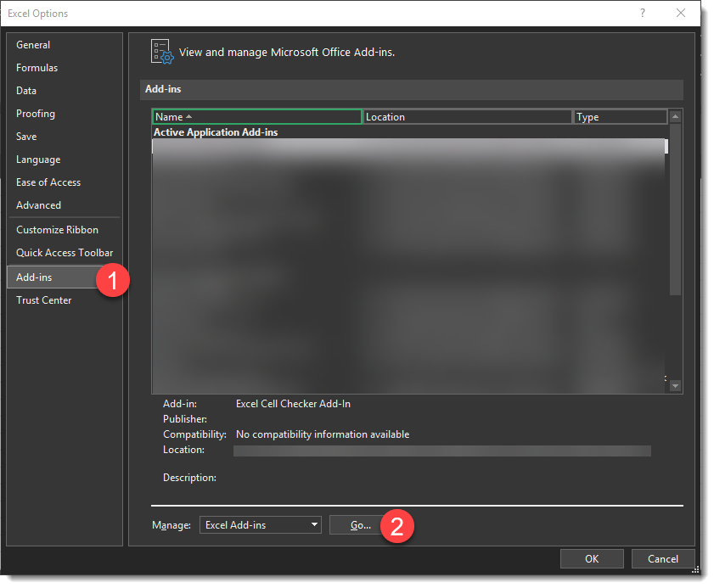714x588 pixels.
Task: Click the Go... button
Action: click(x=360, y=525)
